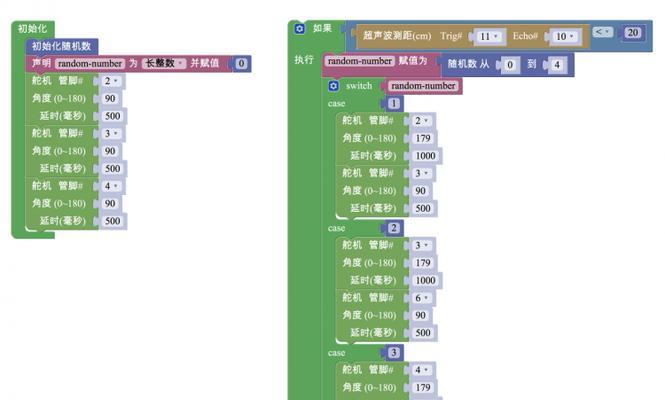Click the 赋值为 text in the assignment block
The height and width of the screenshot is (400, 665).
click(x=412, y=61)
